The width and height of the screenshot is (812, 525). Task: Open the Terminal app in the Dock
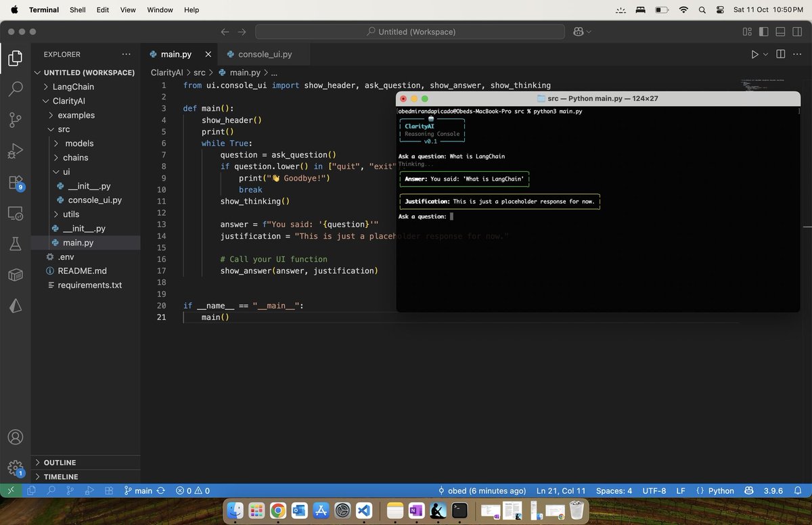coord(459,511)
